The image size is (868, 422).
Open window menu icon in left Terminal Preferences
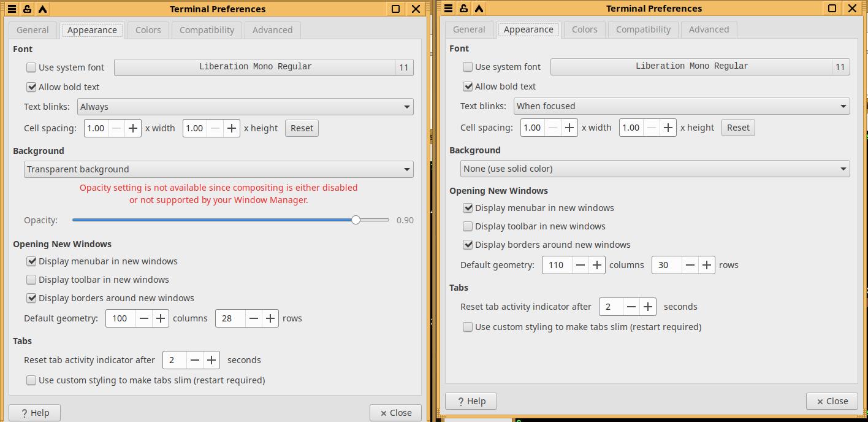(12, 9)
